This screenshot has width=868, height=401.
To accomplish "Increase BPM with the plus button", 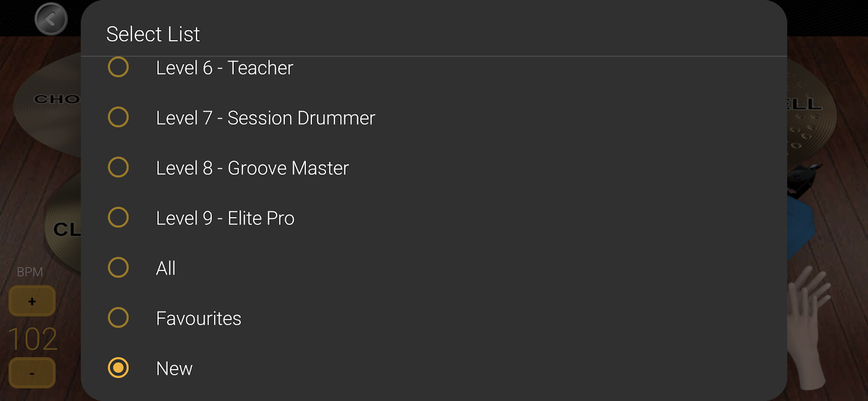I will 32,301.
